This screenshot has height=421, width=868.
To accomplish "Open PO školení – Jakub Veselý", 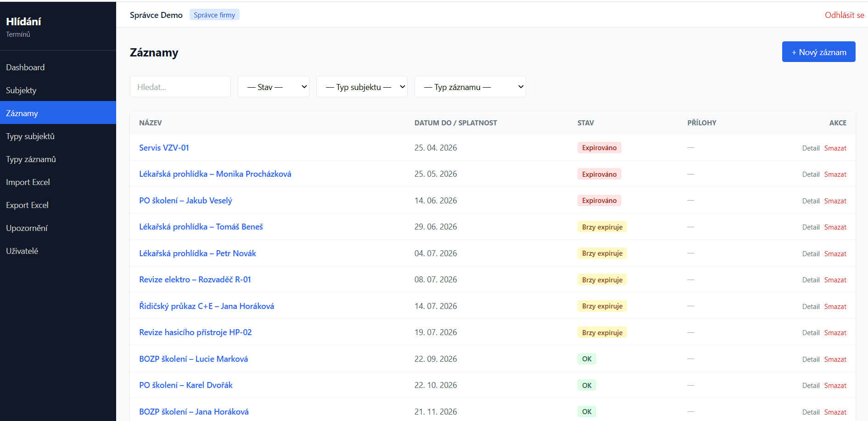I will pyautogui.click(x=185, y=201).
